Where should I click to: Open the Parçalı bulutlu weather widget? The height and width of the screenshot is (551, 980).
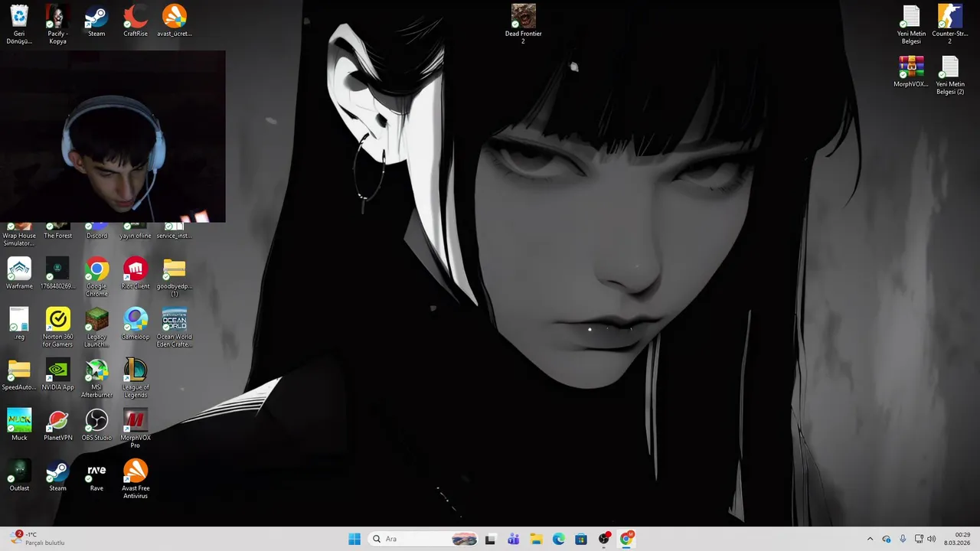pos(37,539)
